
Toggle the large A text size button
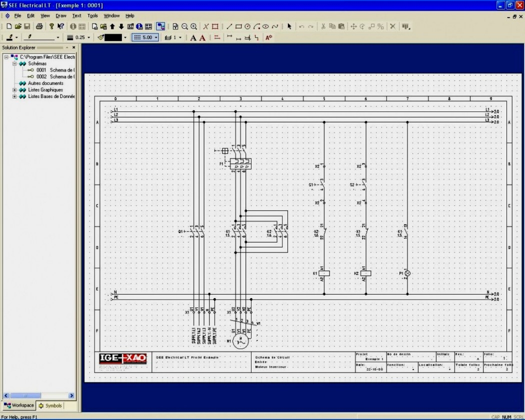(x=202, y=37)
